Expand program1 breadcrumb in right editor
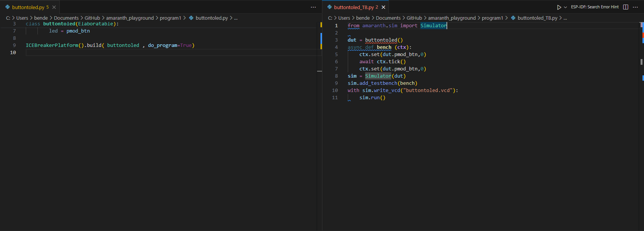644x231 pixels. tap(492, 18)
